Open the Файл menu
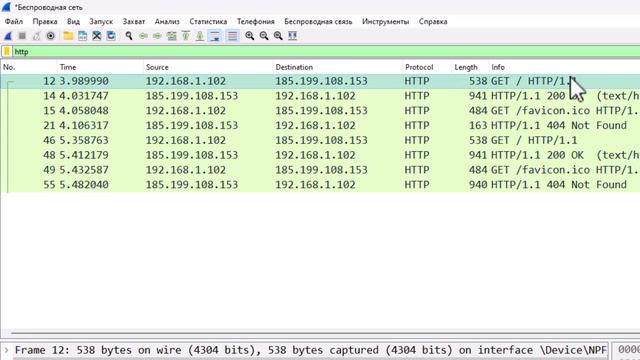 [x=14, y=22]
